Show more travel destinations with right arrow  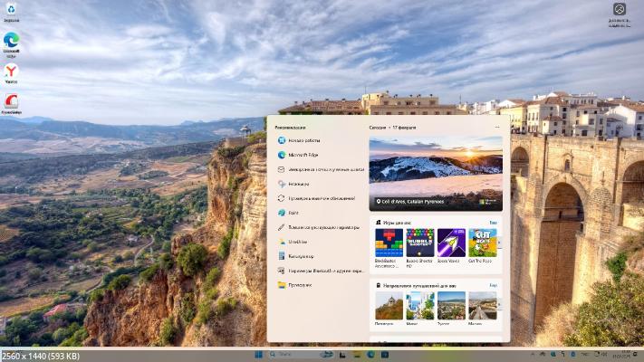(499, 305)
